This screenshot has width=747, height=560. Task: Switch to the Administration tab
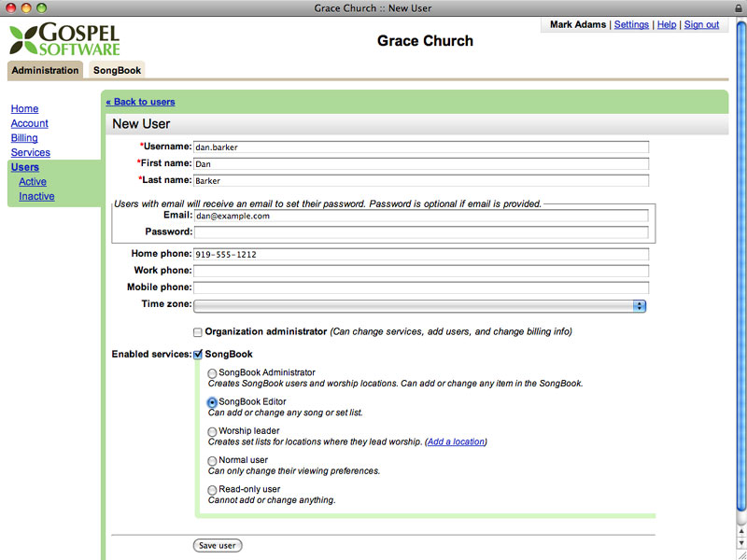pyautogui.click(x=45, y=70)
